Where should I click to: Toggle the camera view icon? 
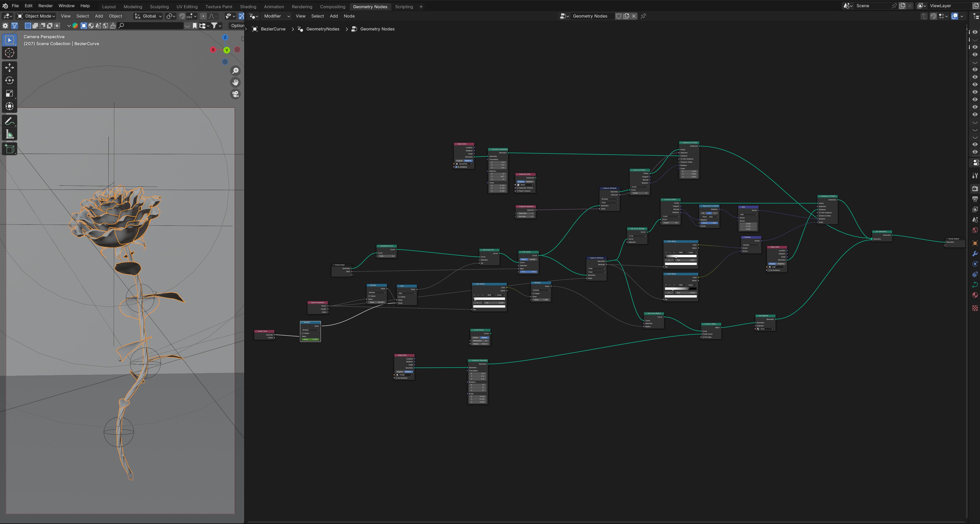235,94
